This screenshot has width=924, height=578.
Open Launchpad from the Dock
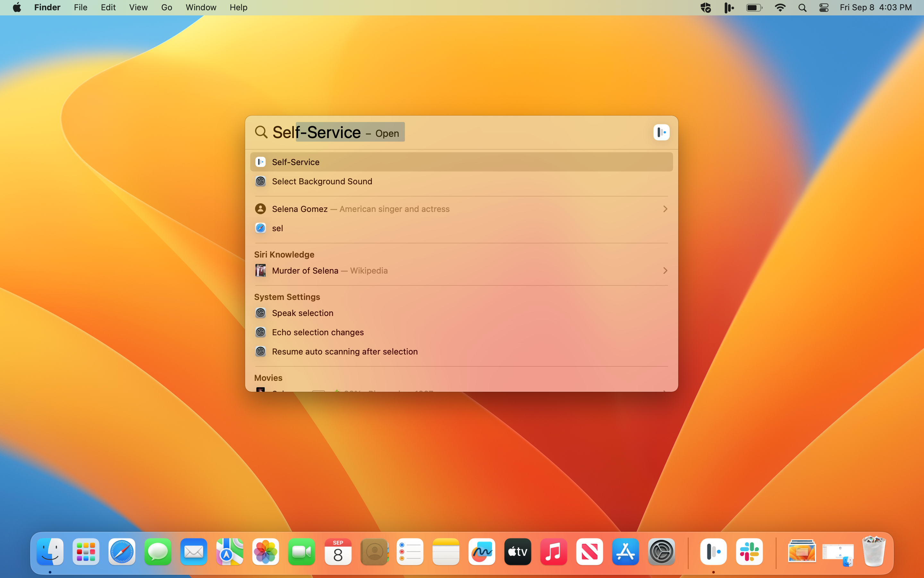(x=86, y=552)
